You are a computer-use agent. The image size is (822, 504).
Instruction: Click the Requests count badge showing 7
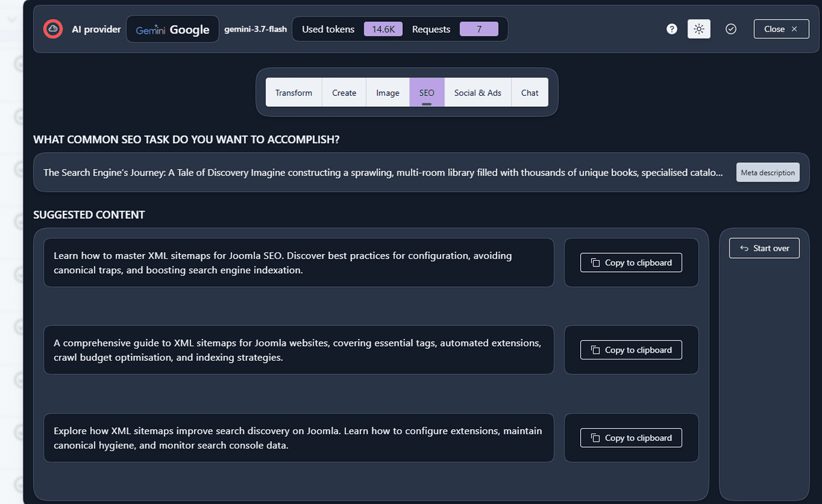pos(479,29)
